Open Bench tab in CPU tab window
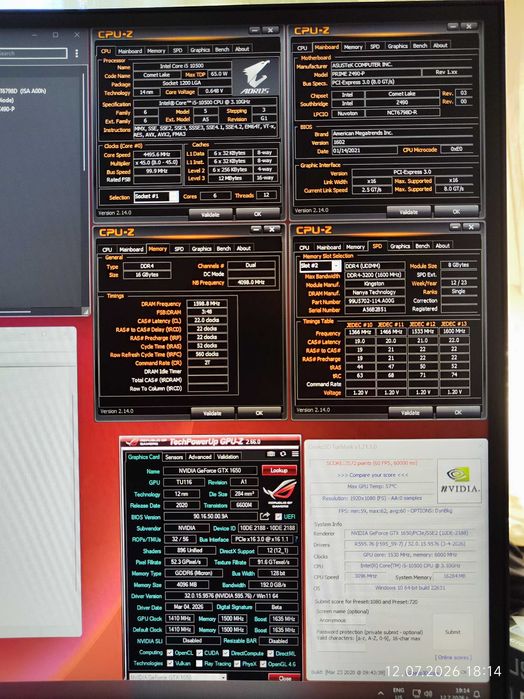This screenshot has height=699, width=524. click(x=222, y=49)
